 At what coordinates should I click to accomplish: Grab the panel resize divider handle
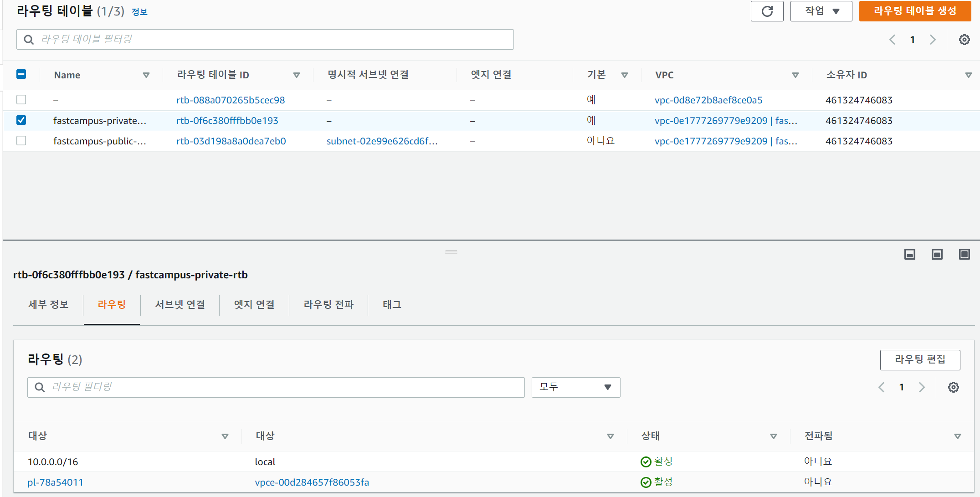coord(451,252)
